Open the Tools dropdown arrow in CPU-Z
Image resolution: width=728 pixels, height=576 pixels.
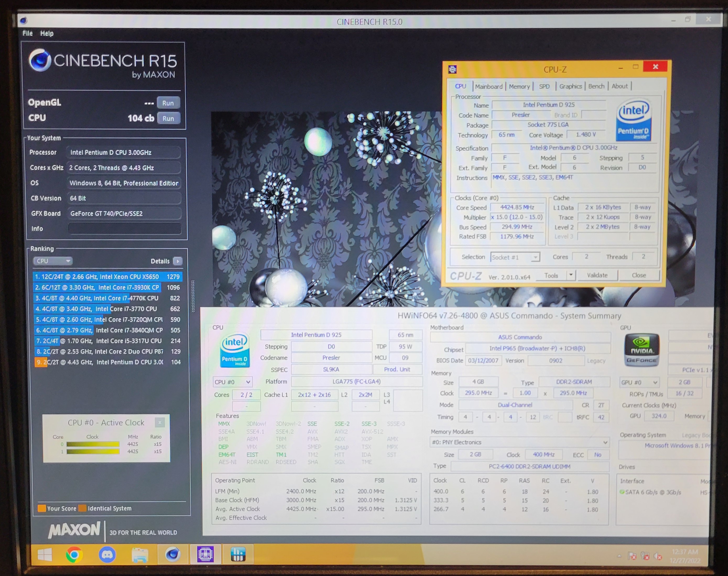[571, 275]
